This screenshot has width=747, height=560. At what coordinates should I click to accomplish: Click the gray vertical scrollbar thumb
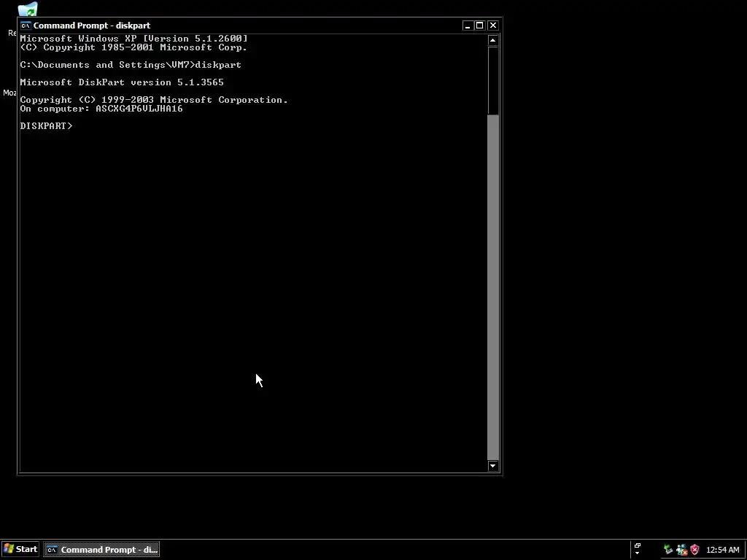(x=493, y=287)
